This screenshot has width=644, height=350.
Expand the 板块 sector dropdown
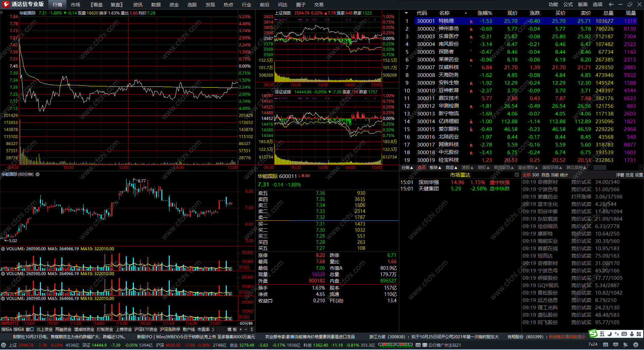435,168
